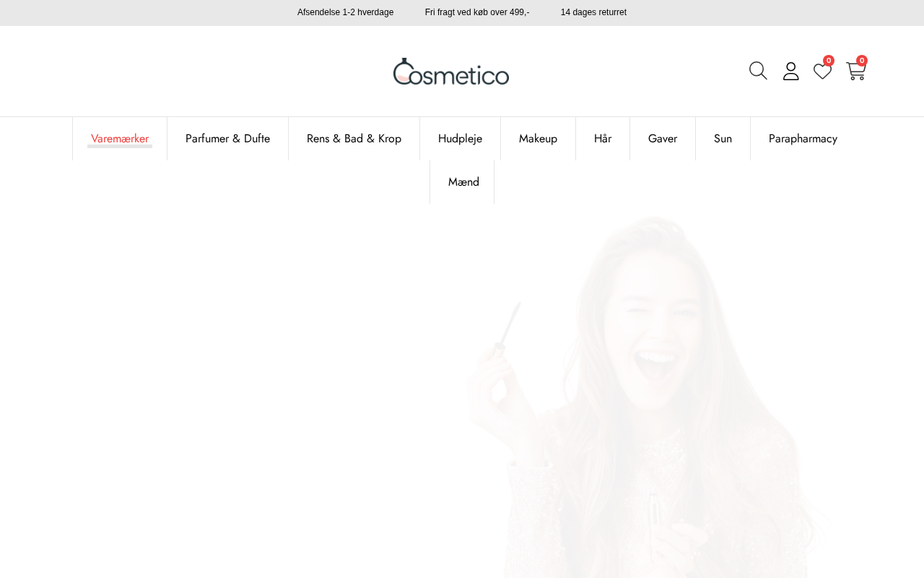Open the Hudpleje menu
The width and height of the screenshot is (924, 578).
(460, 139)
